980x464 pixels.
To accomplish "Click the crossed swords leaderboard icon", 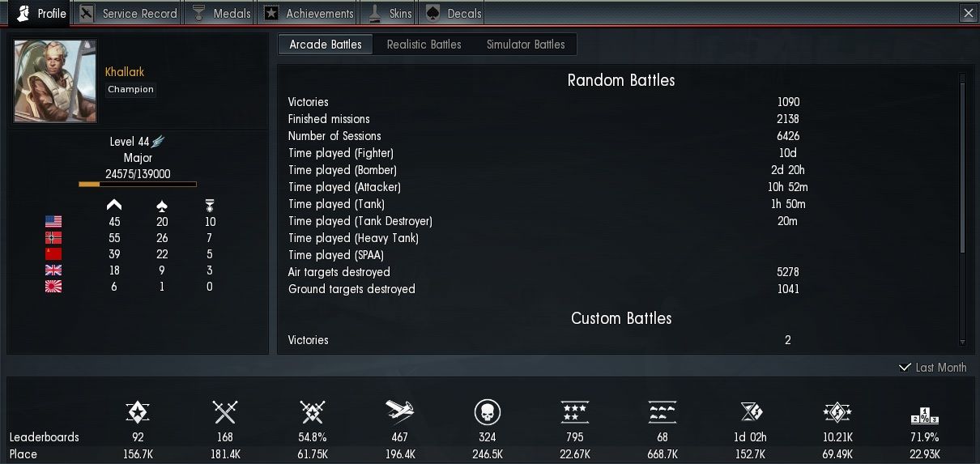I will (x=224, y=413).
